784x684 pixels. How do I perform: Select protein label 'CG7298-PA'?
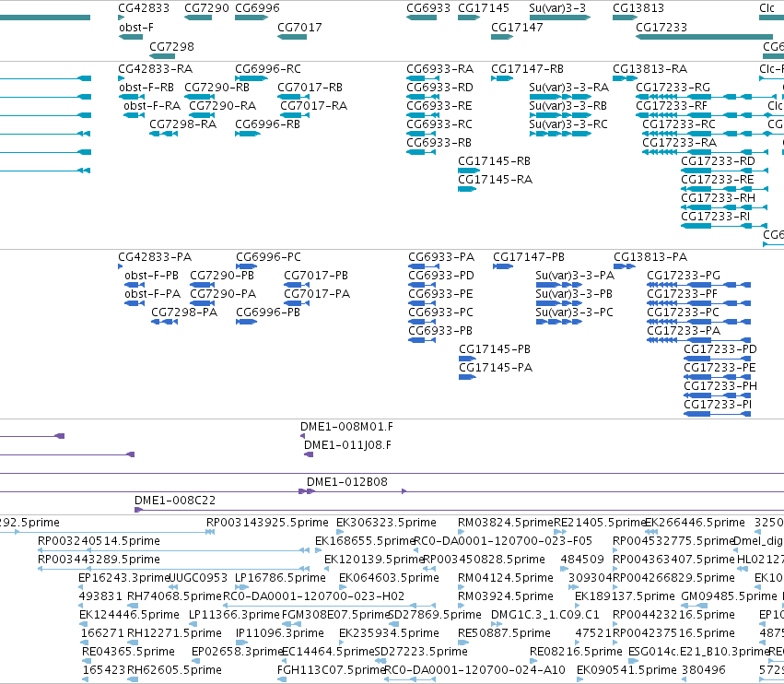(184, 313)
